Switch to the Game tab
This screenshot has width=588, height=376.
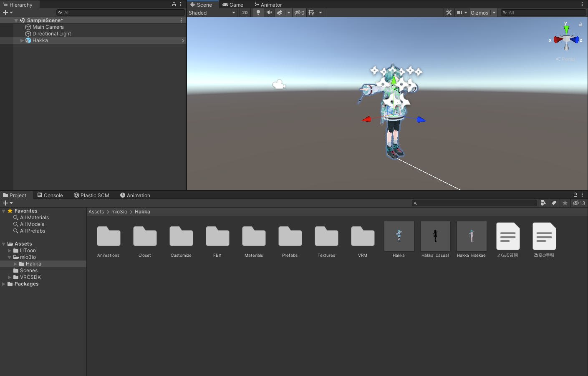coord(233,5)
